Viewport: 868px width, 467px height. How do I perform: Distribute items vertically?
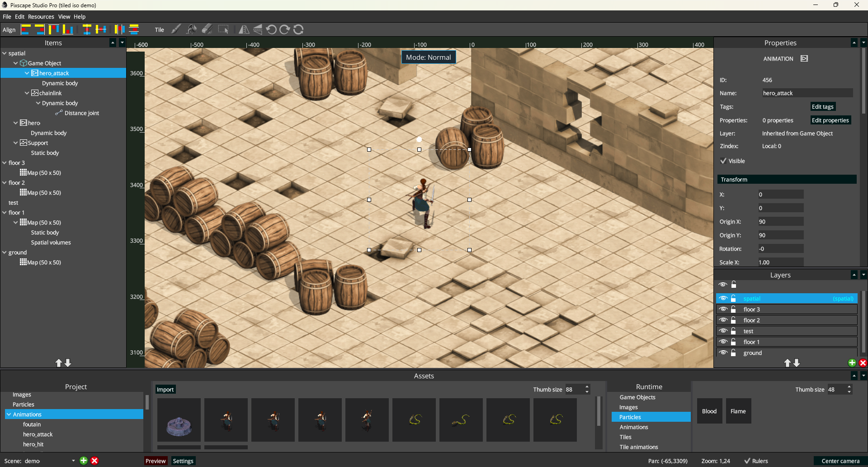tap(134, 29)
